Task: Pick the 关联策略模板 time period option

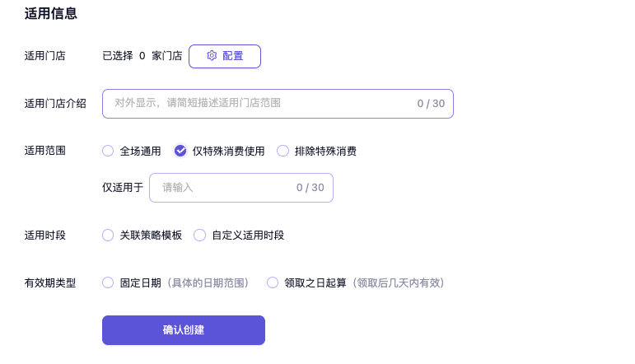Action: click(x=108, y=236)
